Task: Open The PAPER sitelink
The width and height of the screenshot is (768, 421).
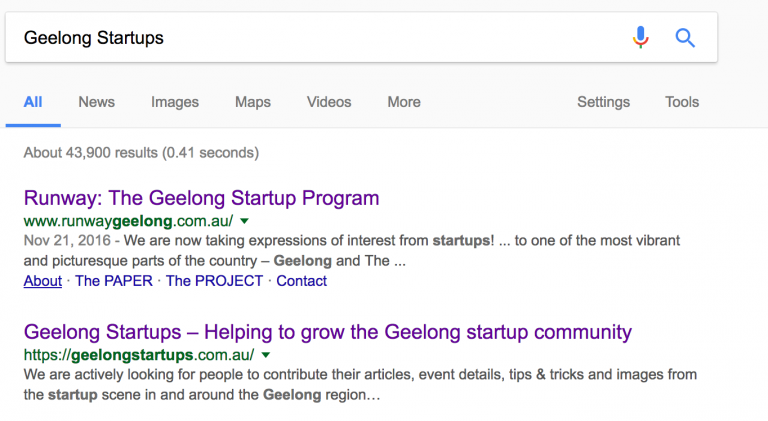Action: pyautogui.click(x=114, y=281)
